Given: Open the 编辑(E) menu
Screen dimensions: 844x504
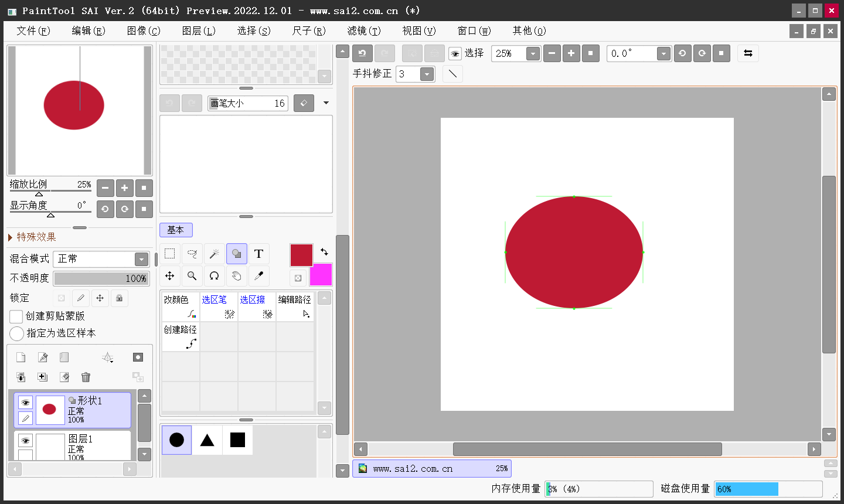Looking at the screenshot, I should (x=89, y=30).
